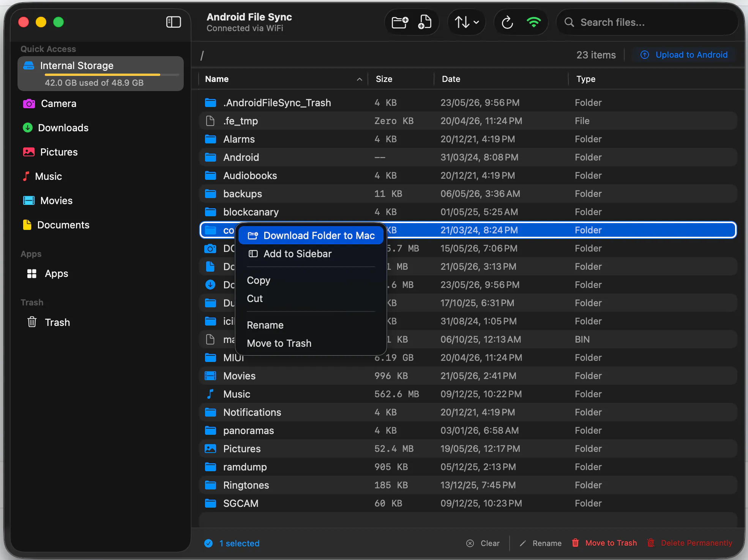
Task: Click the root path slash breadcrumb
Action: [x=202, y=55]
